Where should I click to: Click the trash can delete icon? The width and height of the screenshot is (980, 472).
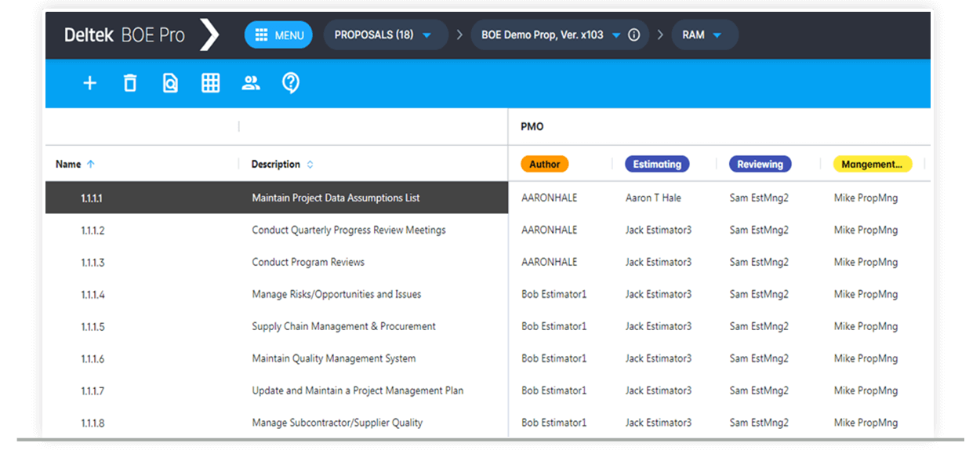[130, 83]
